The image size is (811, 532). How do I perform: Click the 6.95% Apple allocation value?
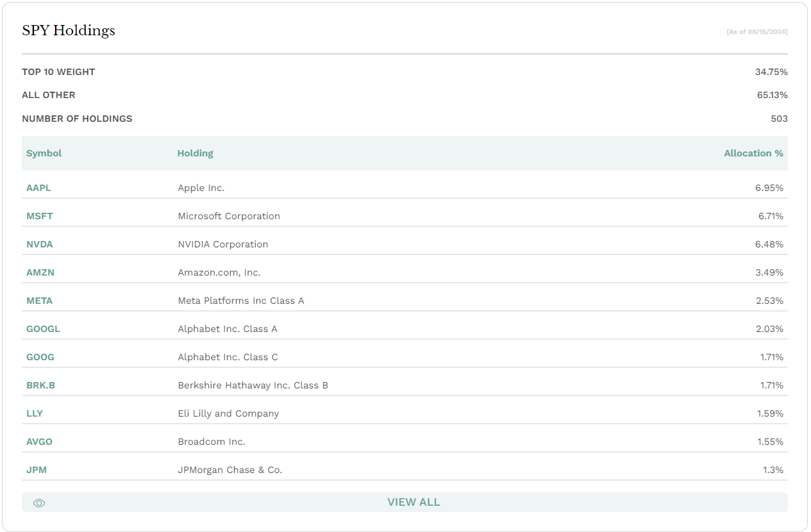coord(769,188)
